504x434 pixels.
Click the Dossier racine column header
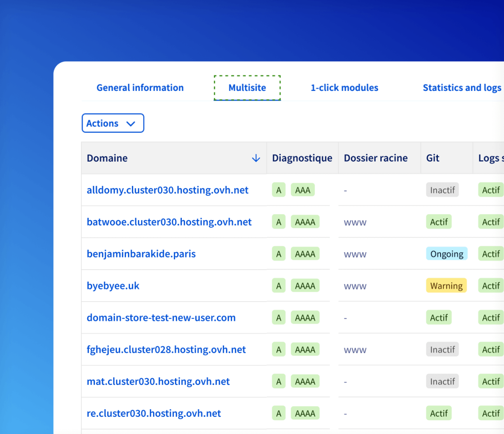pos(375,158)
